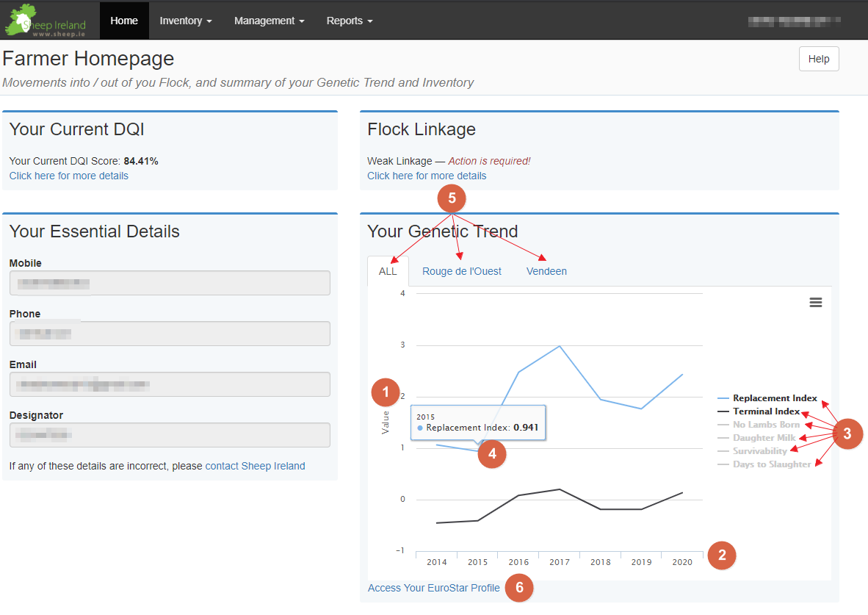Click the 2017 peak on Replacement Index line
The image size is (868, 615).
[x=560, y=346]
